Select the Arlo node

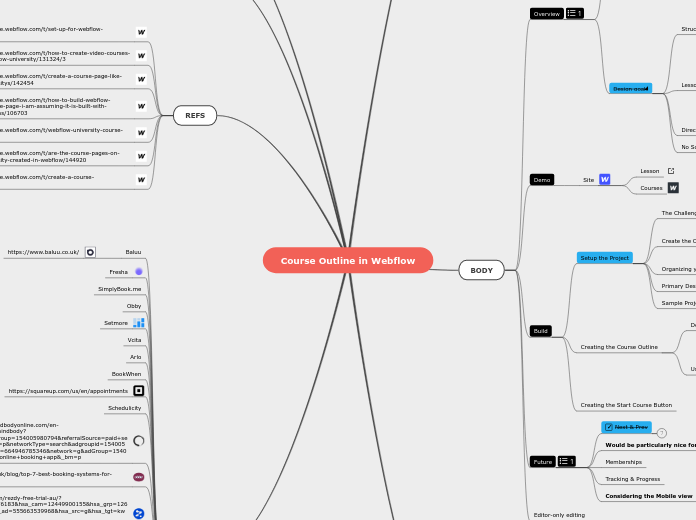(x=135, y=357)
